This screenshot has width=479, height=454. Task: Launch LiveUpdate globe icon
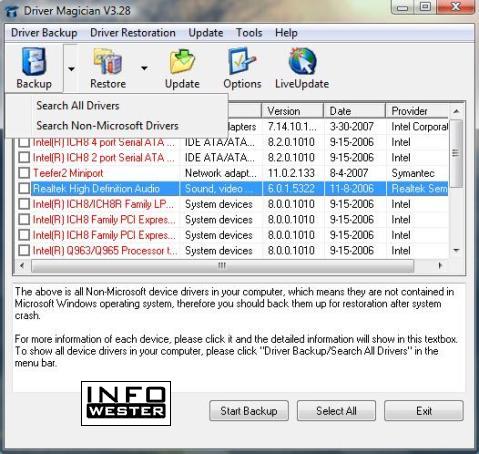pos(302,61)
